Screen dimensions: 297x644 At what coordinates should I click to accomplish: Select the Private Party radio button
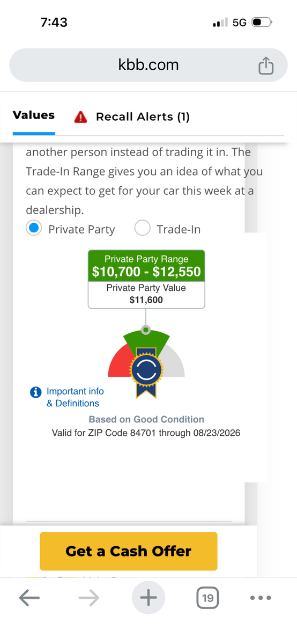(x=34, y=229)
